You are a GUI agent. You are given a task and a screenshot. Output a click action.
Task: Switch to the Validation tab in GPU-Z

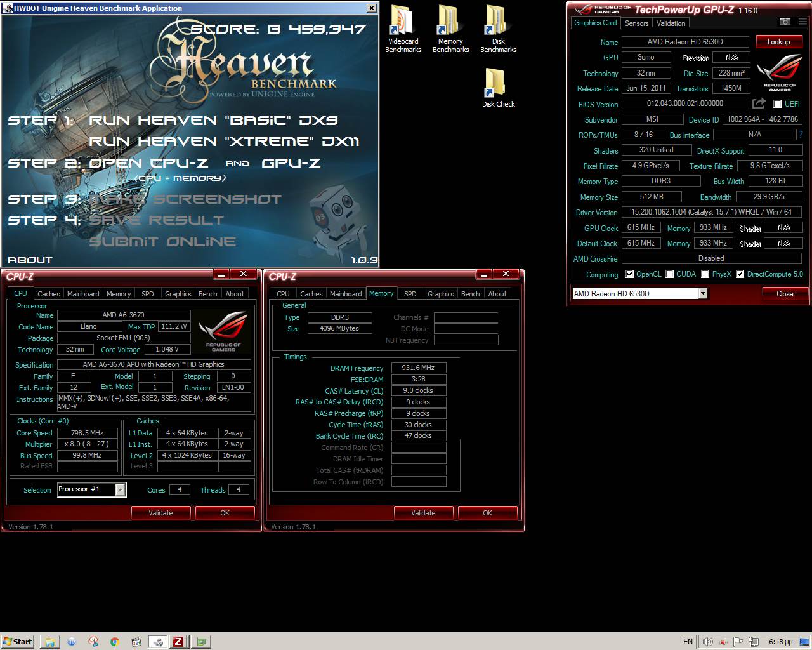671,23
